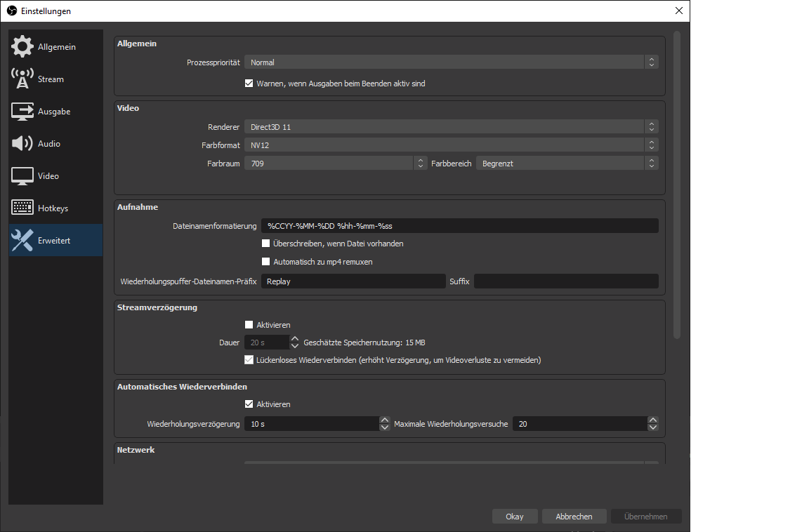Click the Audio speaker icon
809x532 pixels.
click(x=22, y=143)
